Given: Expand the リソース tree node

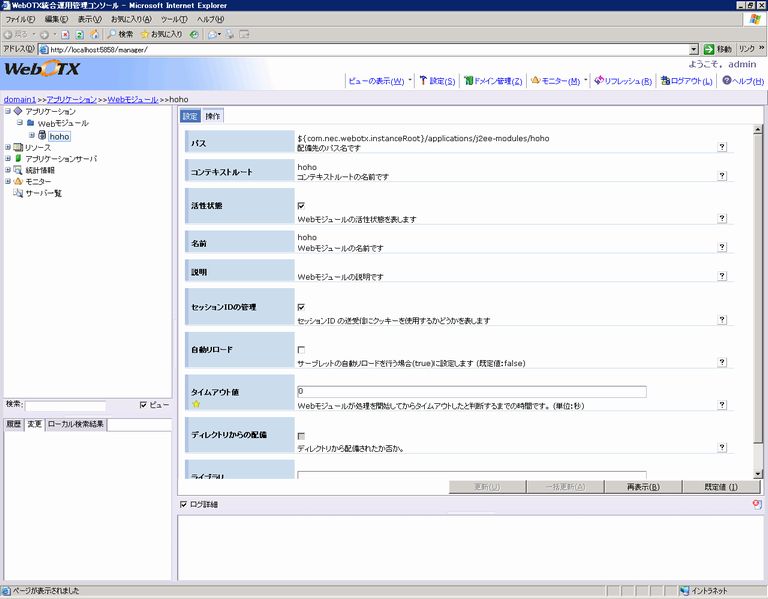Looking at the screenshot, I should 8,147.
